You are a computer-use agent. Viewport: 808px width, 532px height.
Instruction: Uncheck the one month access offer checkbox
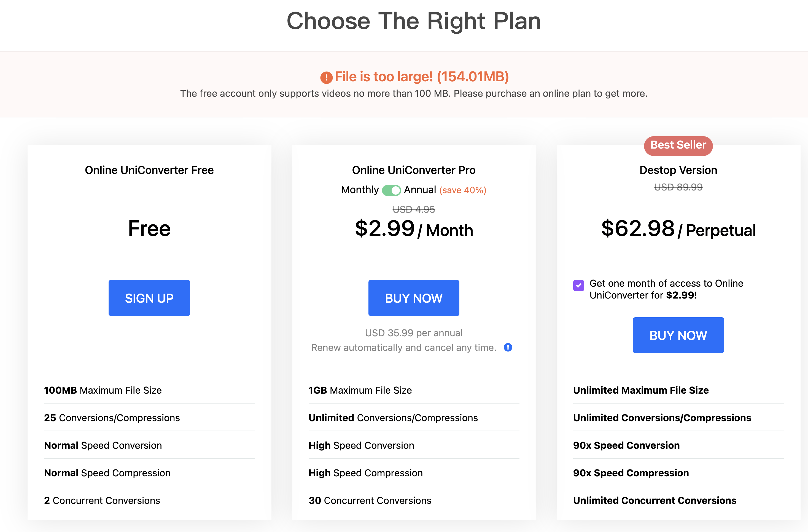point(578,286)
